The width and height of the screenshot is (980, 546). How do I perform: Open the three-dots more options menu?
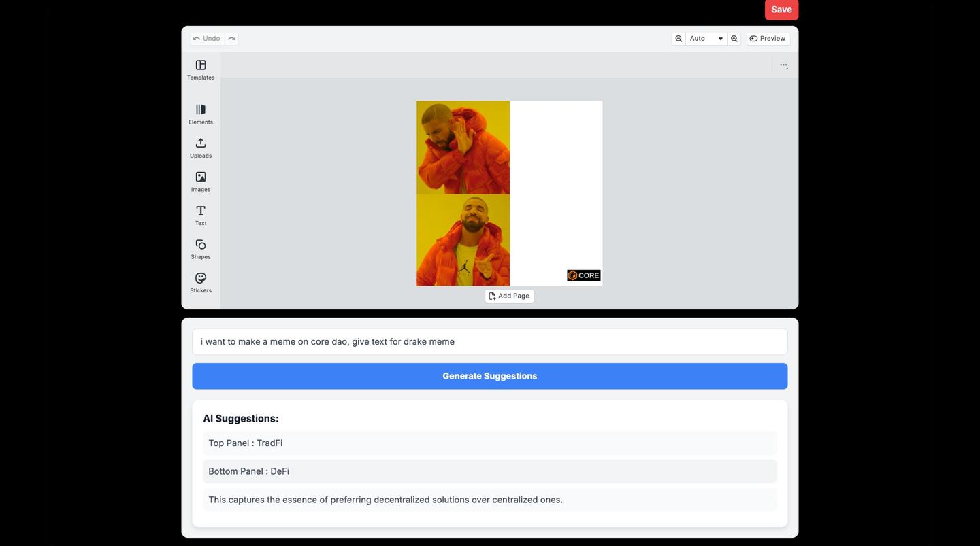click(x=783, y=65)
